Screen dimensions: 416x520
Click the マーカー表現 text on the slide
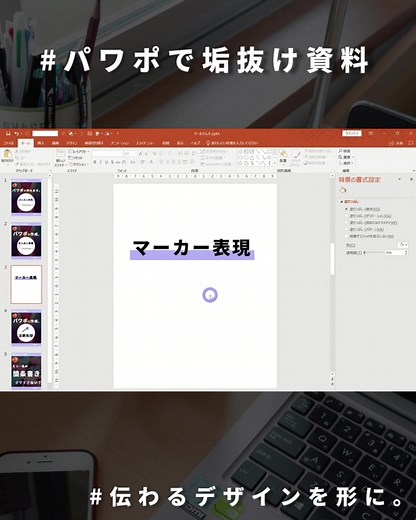(192, 248)
